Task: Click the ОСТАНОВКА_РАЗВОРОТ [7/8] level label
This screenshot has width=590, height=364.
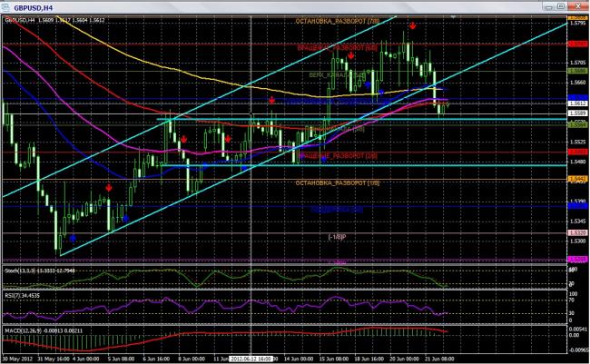Action: click(337, 22)
